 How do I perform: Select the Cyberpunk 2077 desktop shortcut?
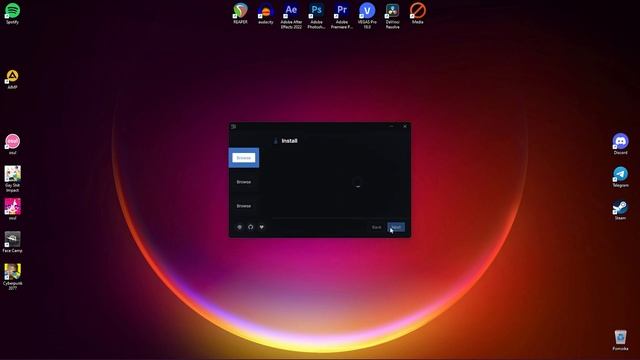(x=12, y=277)
